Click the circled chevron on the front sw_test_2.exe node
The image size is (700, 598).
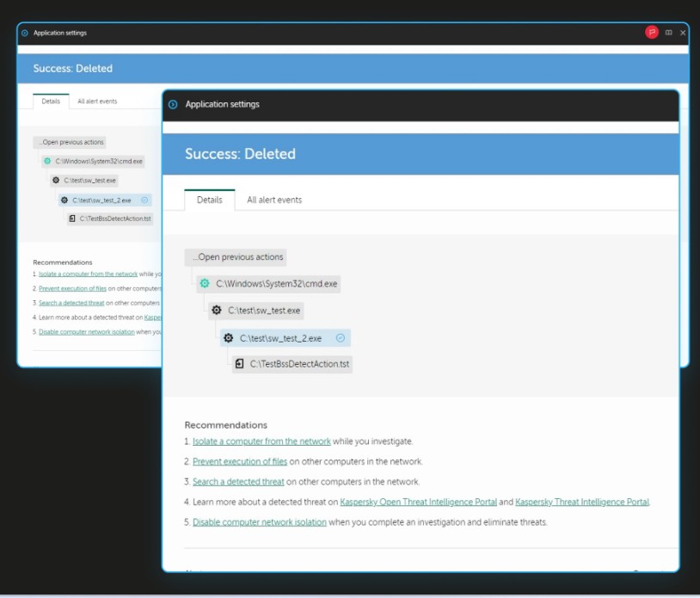(340, 338)
